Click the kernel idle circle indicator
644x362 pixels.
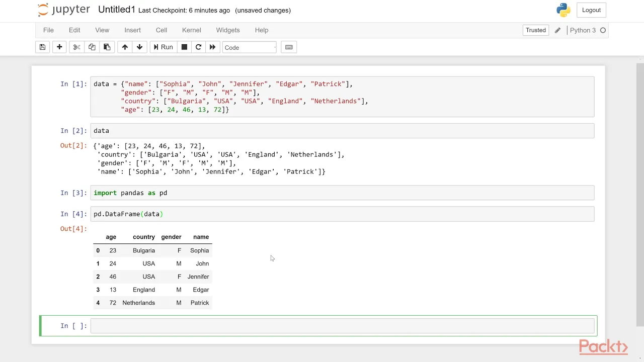point(603,30)
